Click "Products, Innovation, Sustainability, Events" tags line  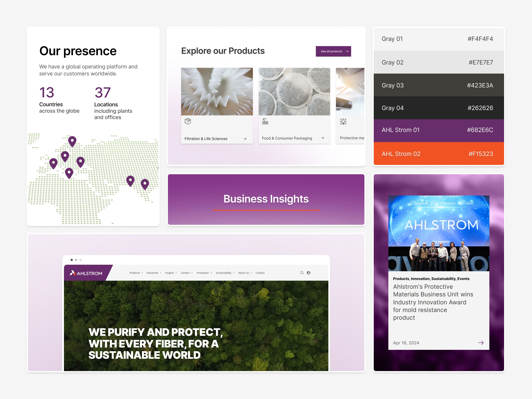[x=431, y=279]
